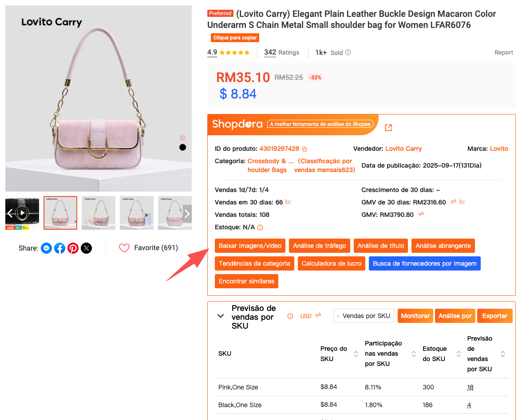Click the copy product ID icon
Viewport: 526px width, 420px height.
coord(305,149)
